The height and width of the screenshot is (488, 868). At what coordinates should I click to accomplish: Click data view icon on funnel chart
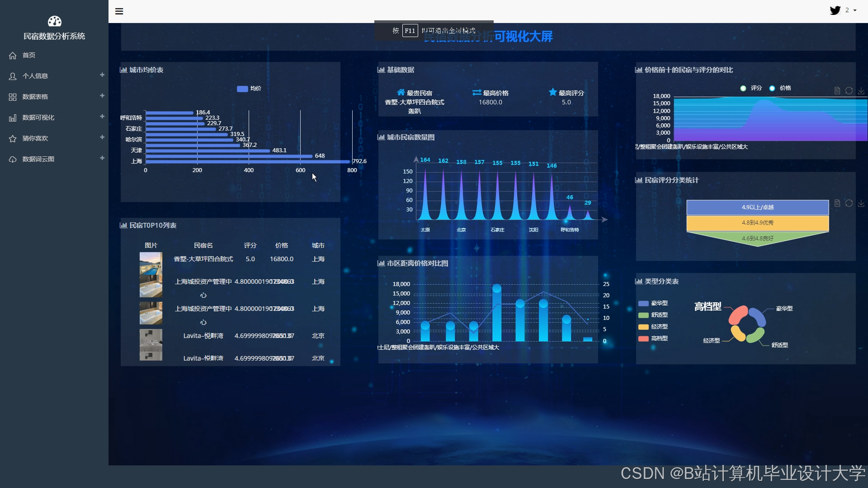pyautogui.click(x=837, y=203)
